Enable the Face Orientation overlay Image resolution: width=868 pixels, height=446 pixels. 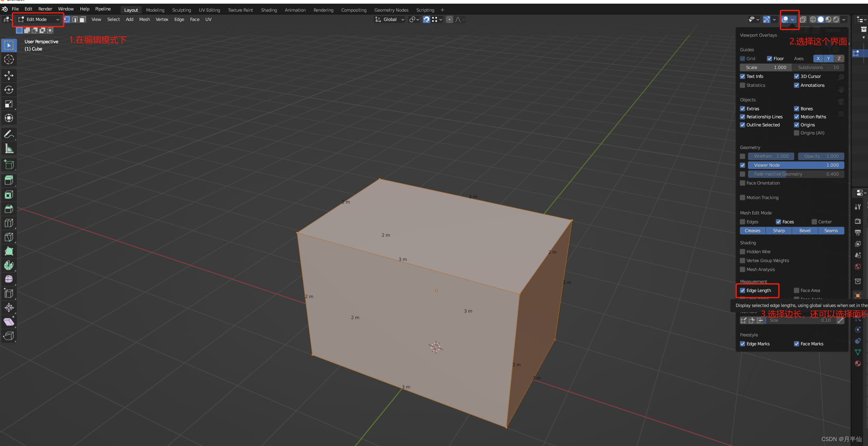(743, 183)
